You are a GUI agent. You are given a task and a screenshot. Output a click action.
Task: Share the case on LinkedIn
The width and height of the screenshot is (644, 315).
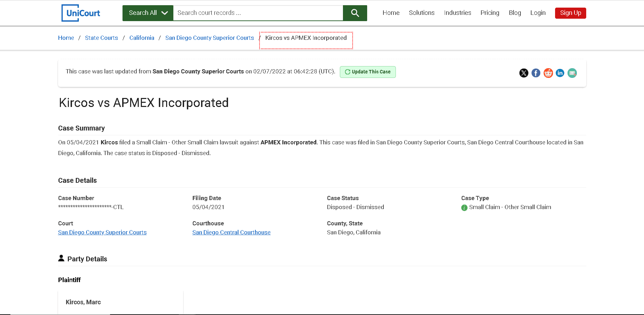pyautogui.click(x=560, y=73)
